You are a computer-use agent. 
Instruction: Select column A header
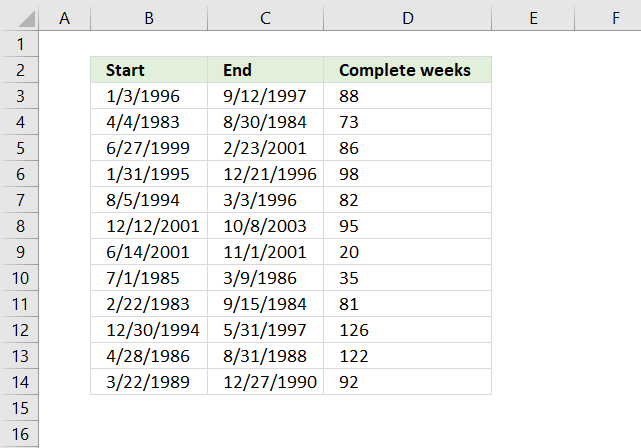(64, 18)
